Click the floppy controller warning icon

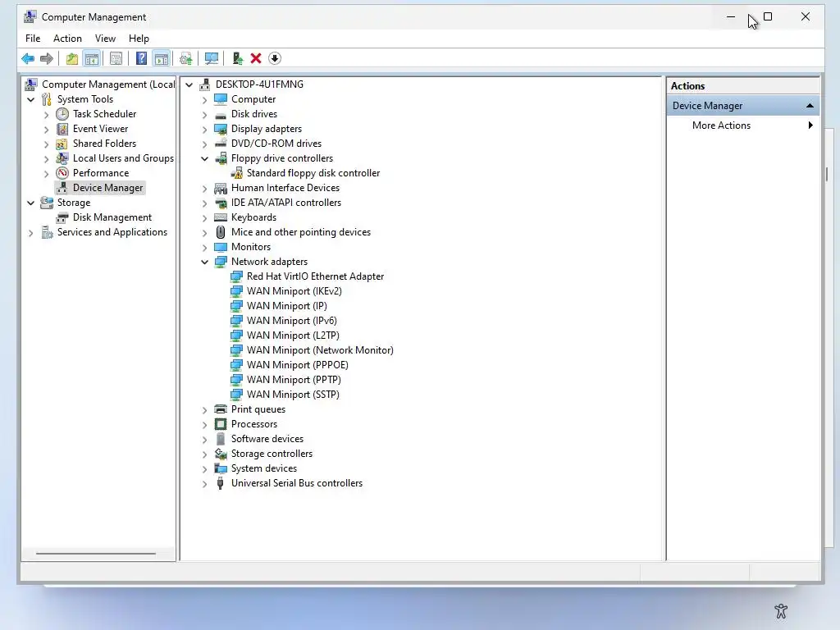pos(236,173)
